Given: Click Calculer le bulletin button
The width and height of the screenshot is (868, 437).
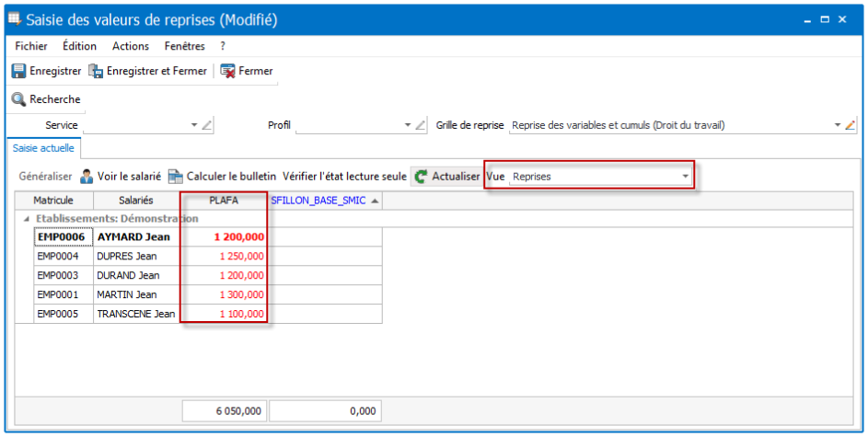Looking at the screenshot, I should click(x=222, y=177).
